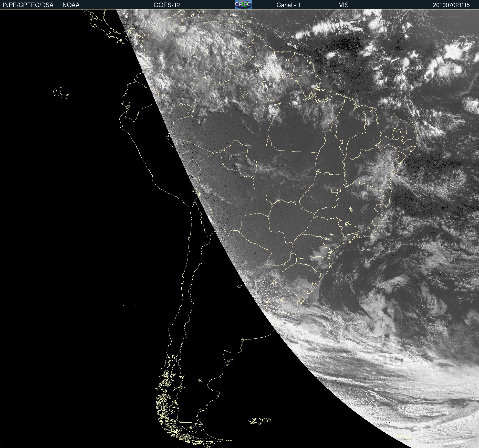Click the CPTEC logo in header
The image size is (479, 448).
(243, 5)
